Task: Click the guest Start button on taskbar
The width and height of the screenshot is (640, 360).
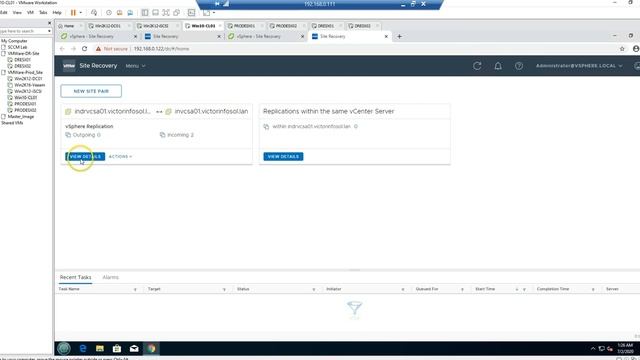Action: [x=64, y=348]
